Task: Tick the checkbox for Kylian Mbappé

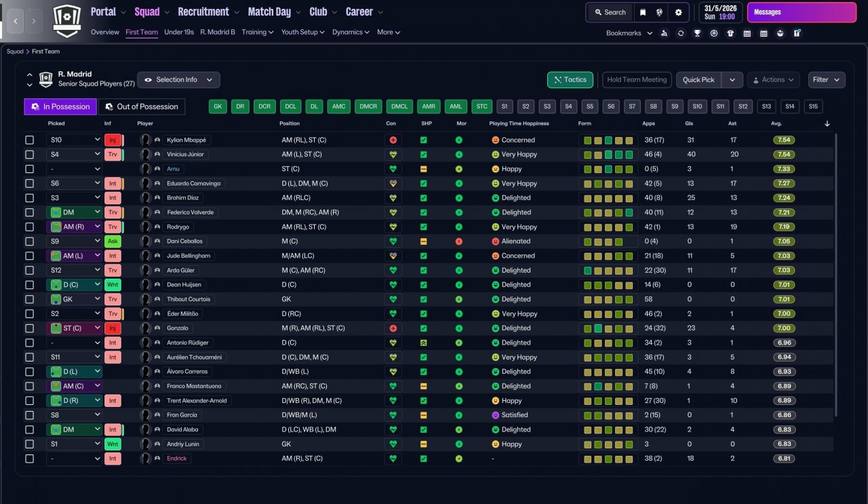Action: click(29, 140)
